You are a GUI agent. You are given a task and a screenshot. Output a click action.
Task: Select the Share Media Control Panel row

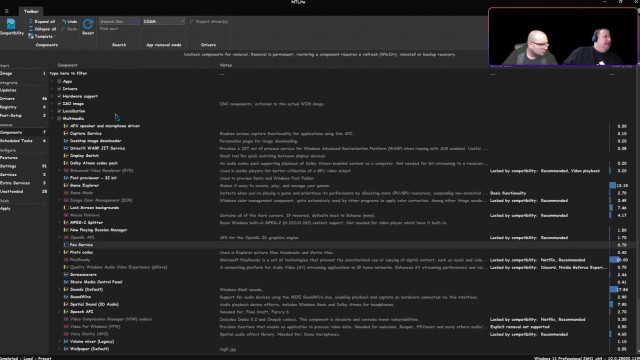pos(96,282)
